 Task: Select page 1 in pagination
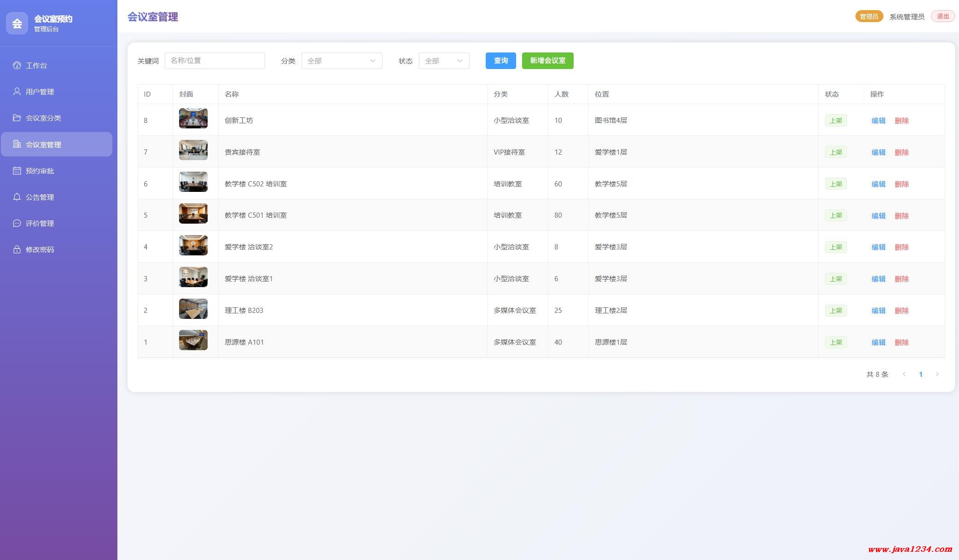coord(920,375)
